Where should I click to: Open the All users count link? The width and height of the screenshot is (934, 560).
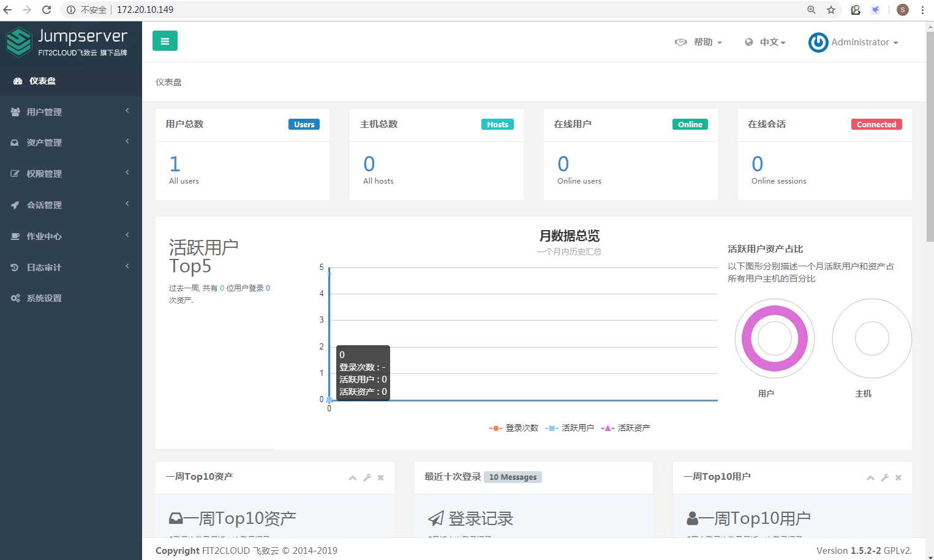point(175,164)
